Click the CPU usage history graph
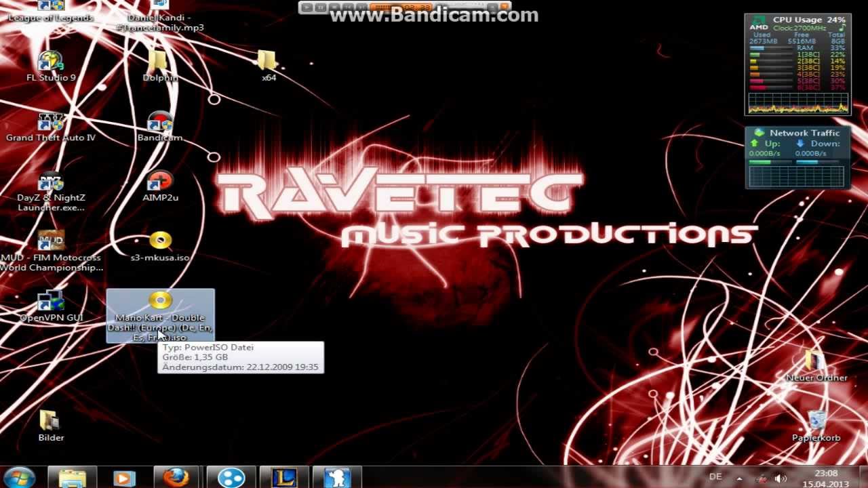 (x=797, y=103)
